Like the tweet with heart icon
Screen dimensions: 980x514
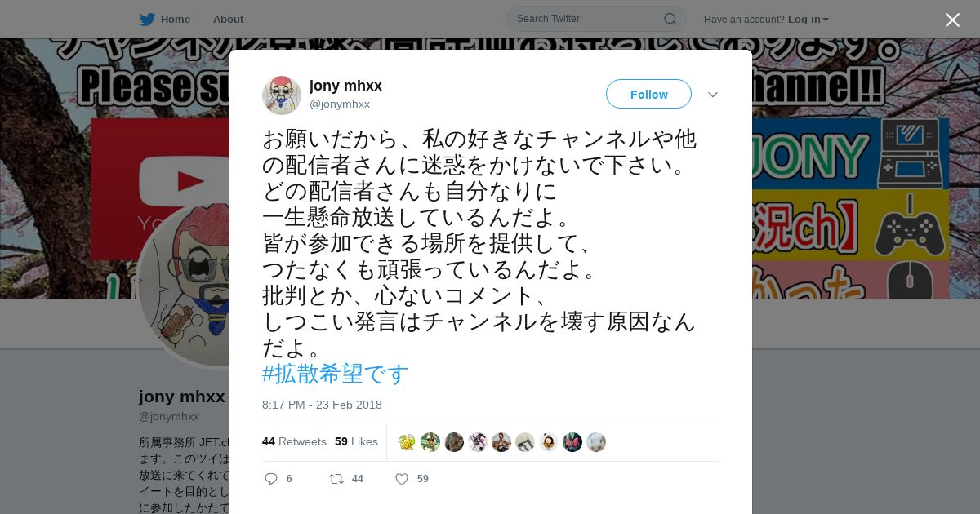click(402, 479)
